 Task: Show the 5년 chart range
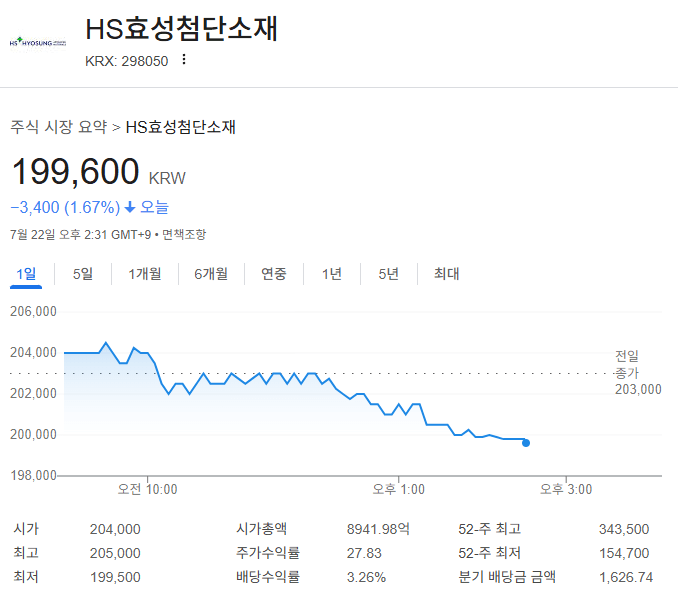pos(388,274)
